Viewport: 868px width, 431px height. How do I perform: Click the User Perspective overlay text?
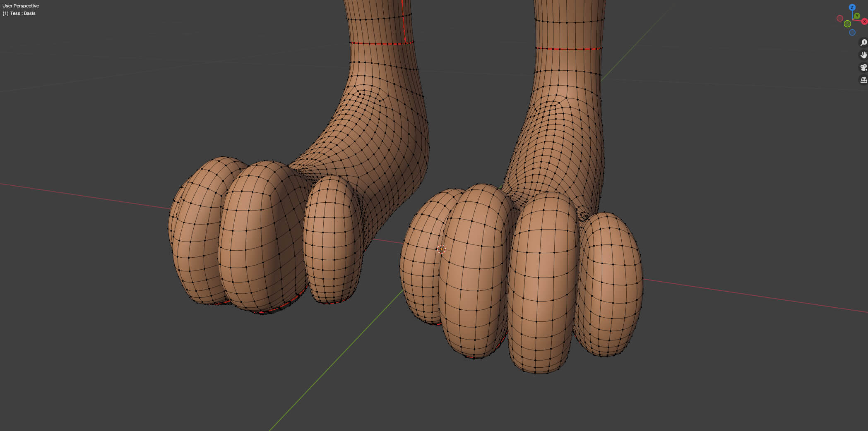(x=21, y=6)
